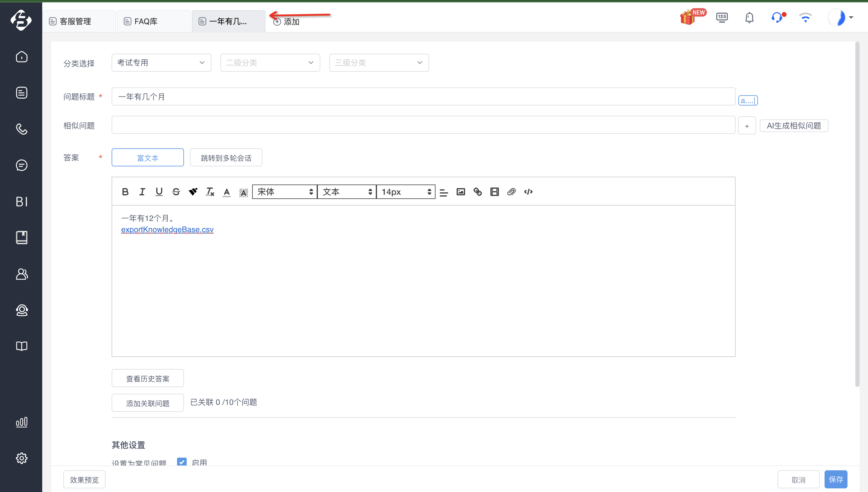Open the BI section in the sidebar
Screen dimensions: 868x492
[x=22, y=202]
